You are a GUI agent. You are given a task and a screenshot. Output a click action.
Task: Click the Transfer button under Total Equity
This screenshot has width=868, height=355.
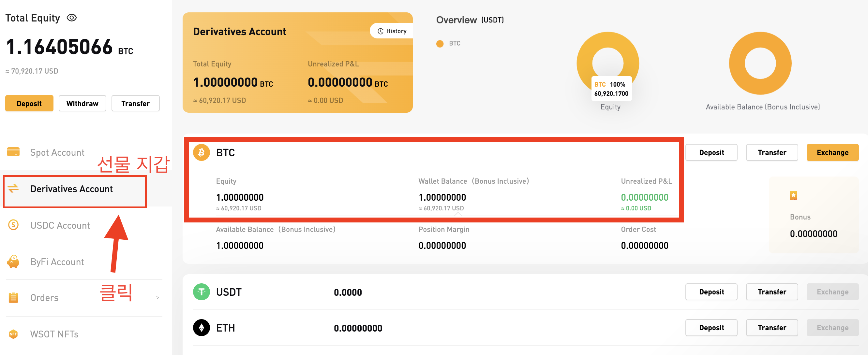(x=135, y=103)
